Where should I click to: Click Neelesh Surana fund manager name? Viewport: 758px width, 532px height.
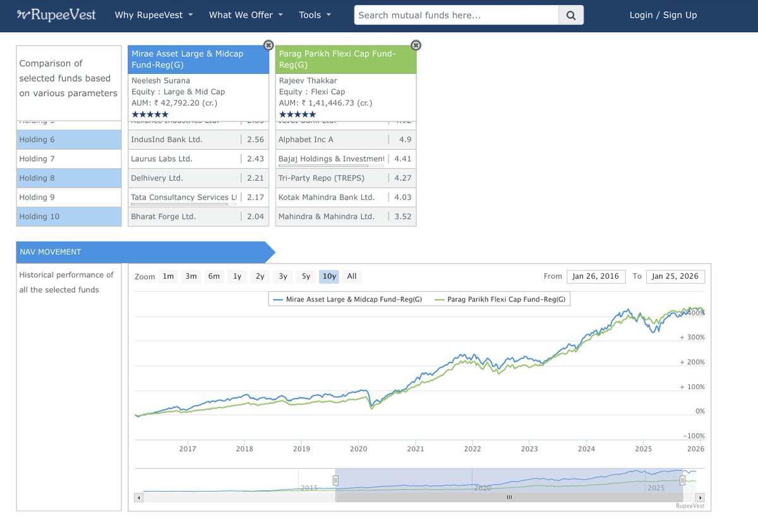[160, 80]
